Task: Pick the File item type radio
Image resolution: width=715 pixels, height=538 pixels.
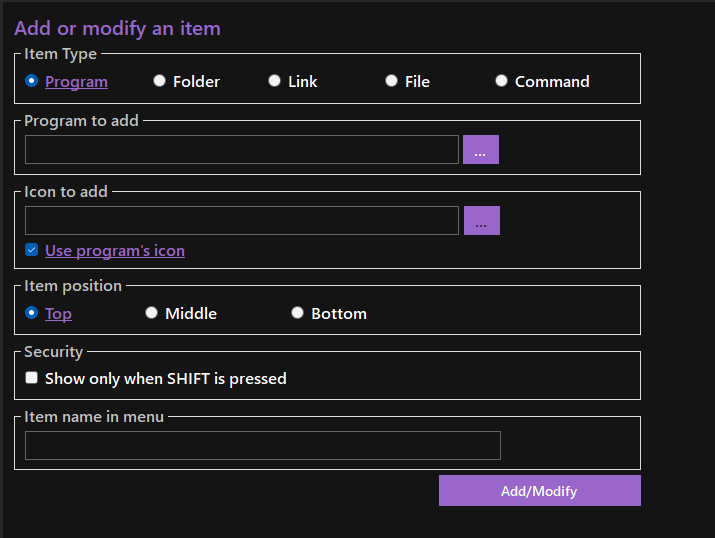Action: 391,81
